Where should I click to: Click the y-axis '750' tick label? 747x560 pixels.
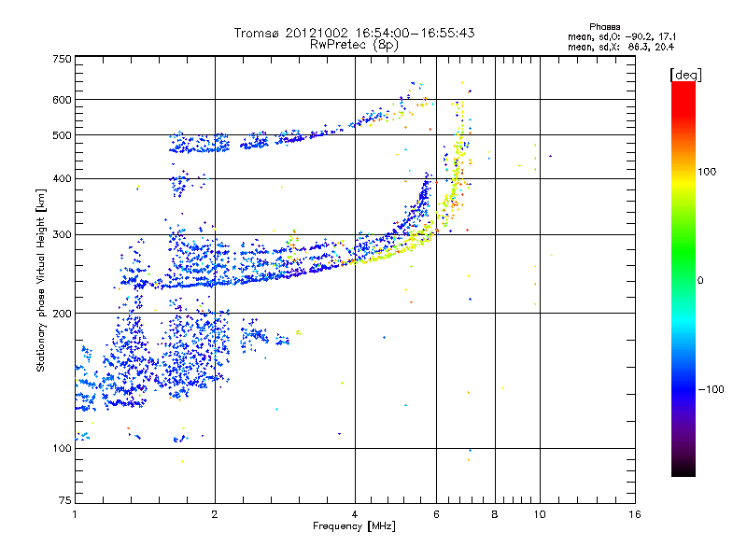62,59
